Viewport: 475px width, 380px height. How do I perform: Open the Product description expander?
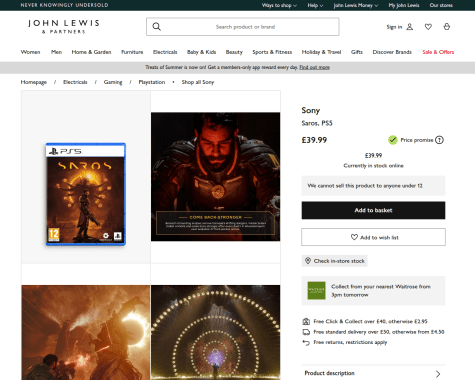pos(373,373)
